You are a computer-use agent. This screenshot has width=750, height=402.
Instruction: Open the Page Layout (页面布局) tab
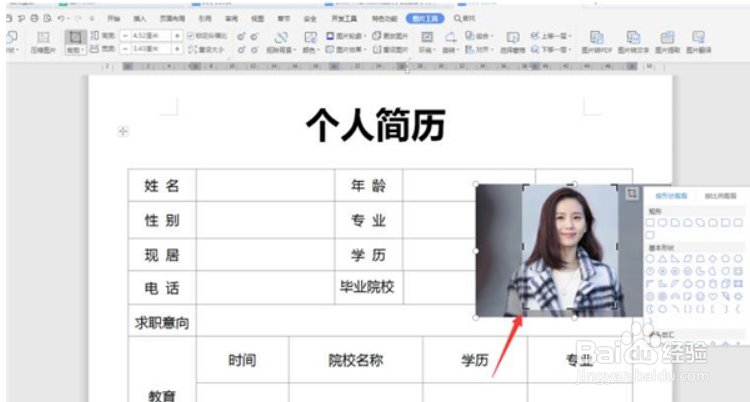[172, 19]
